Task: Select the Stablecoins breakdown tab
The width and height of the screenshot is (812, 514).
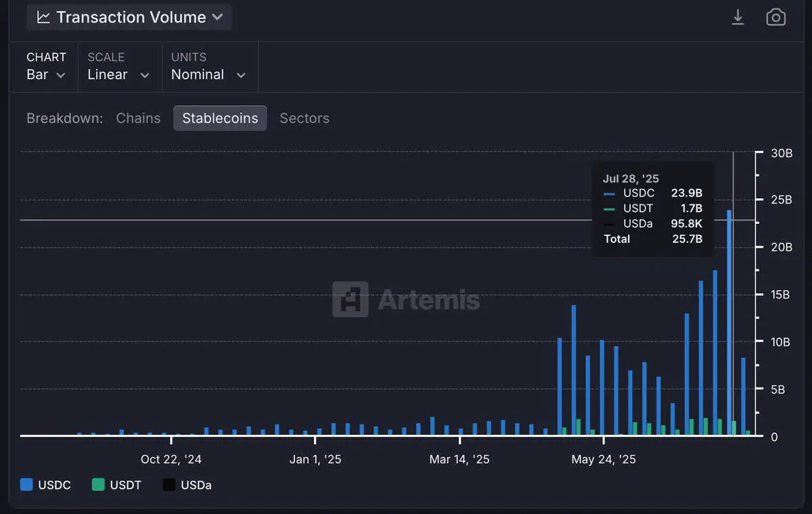Action: tap(220, 118)
